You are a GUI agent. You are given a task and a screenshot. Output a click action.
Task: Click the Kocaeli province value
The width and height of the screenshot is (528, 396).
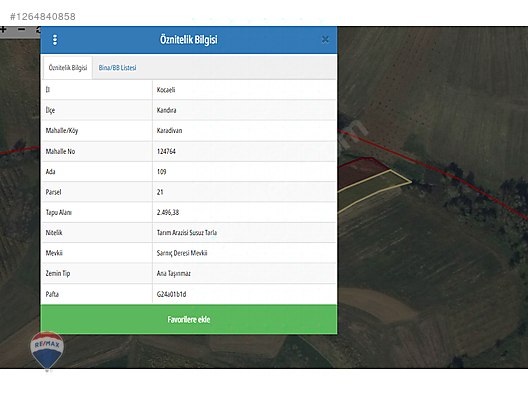point(166,90)
